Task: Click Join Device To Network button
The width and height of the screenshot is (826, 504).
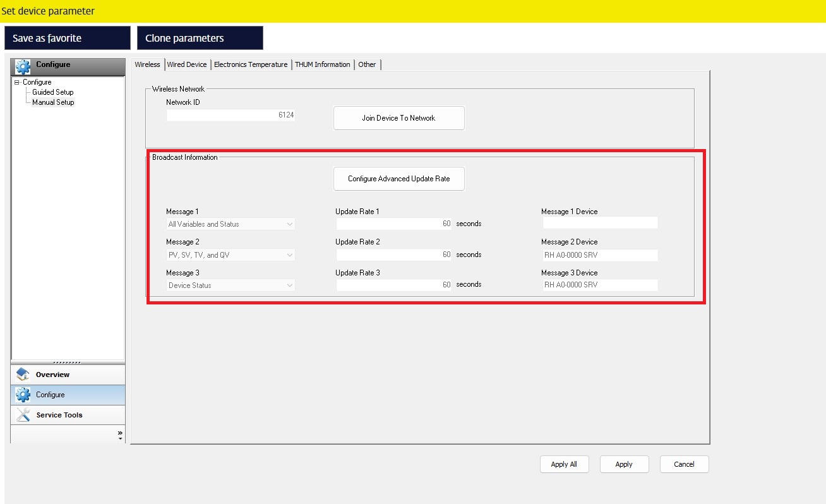Action: pyautogui.click(x=399, y=118)
